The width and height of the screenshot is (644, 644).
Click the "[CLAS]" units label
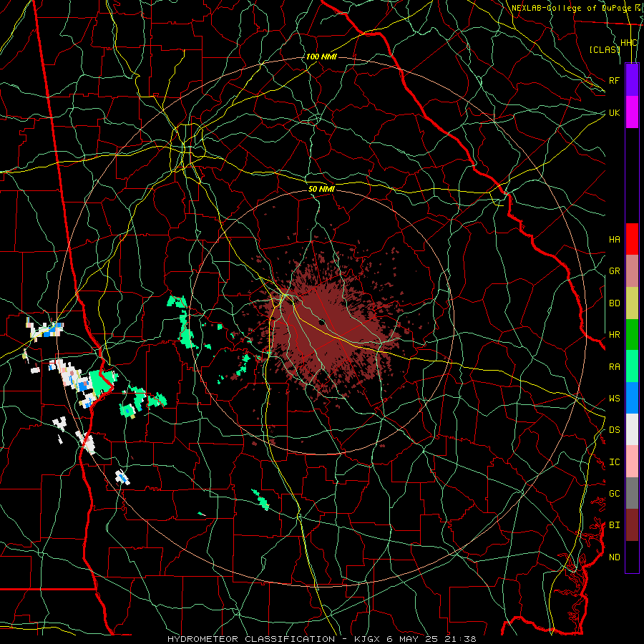click(605, 49)
